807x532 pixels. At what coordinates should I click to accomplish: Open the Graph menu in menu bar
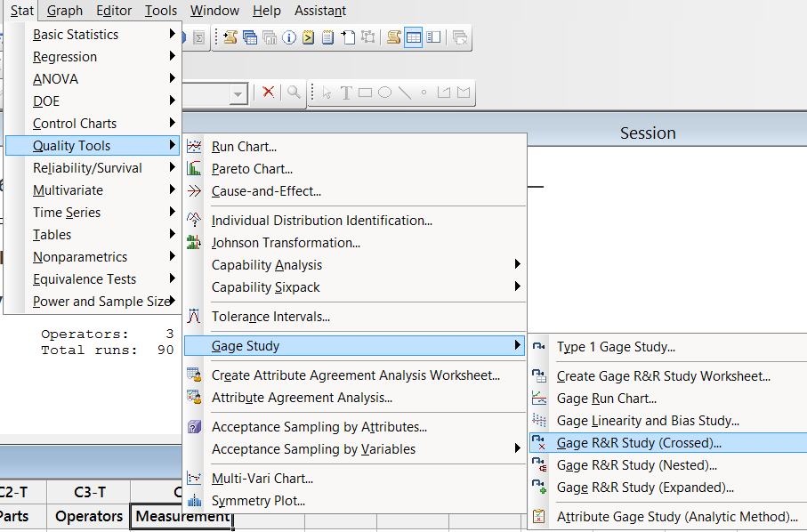click(x=65, y=11)
